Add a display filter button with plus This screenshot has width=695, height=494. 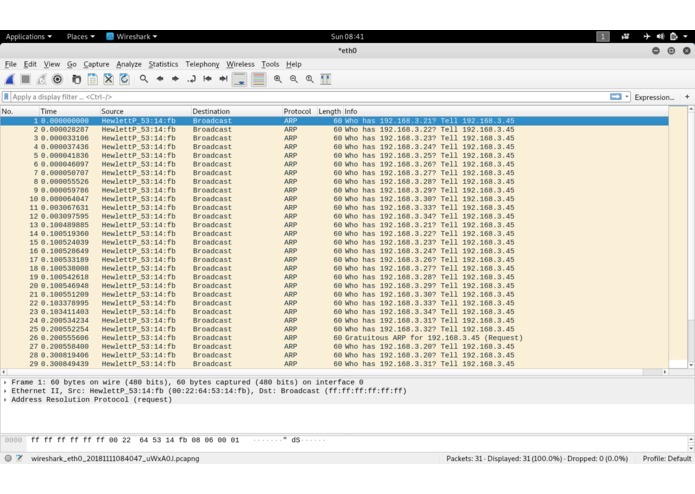[x=687, y=97]
